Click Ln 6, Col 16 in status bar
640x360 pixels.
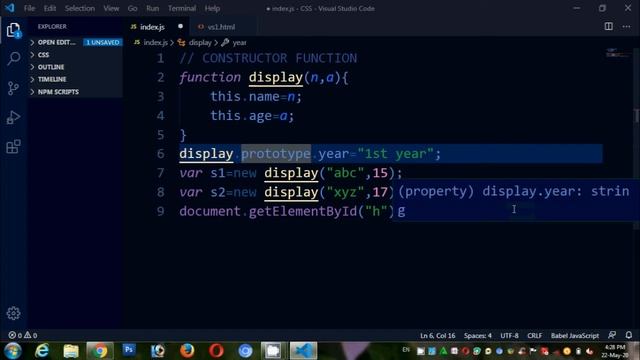[x=438, y=336]
